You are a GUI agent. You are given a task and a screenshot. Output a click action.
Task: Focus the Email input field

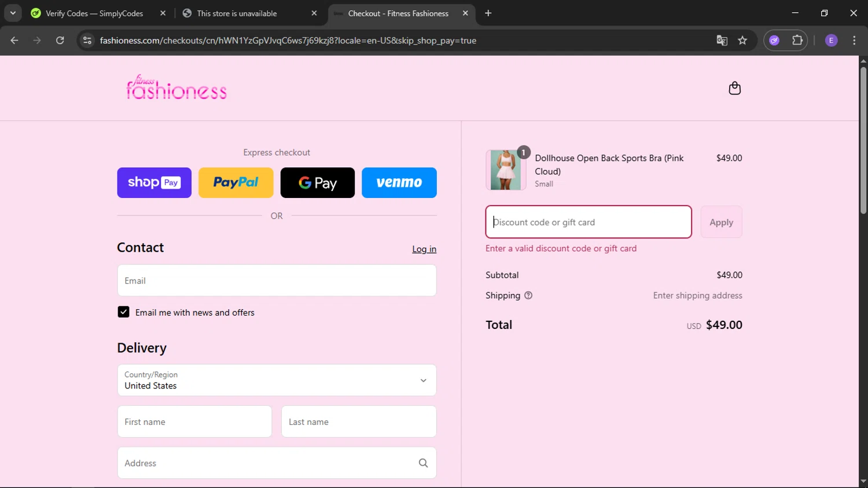pyautogui.click(x=277, y=281)
